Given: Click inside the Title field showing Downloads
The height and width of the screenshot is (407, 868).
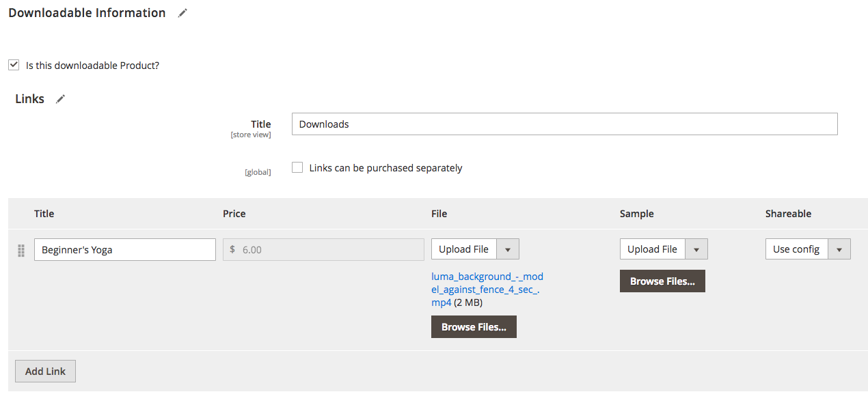Looking at the screenshot, I should (x=565, y=124).
